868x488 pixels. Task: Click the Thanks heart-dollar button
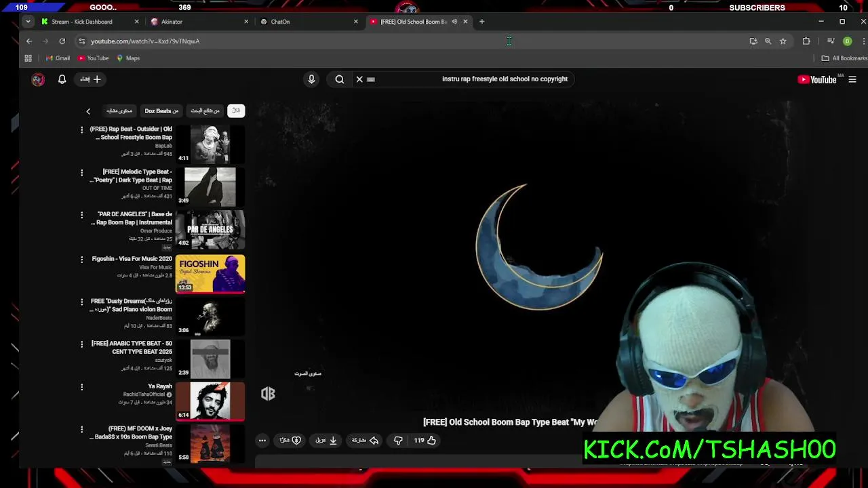[x=290, y=441]
